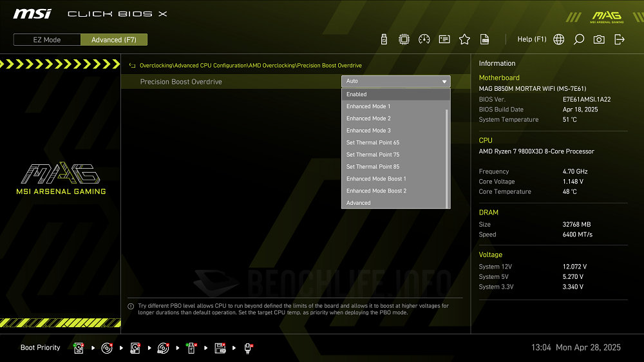Click Frequency value 4.70 GHz
The width and height of the screenshot is (644, 362).
coord(575,172)
